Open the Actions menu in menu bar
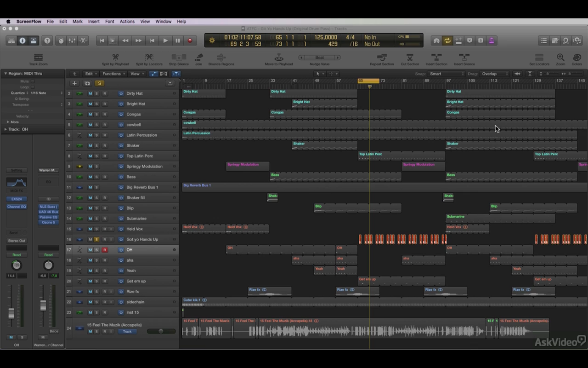The width and height of the screenshot is (588, 368). [127, 21]
